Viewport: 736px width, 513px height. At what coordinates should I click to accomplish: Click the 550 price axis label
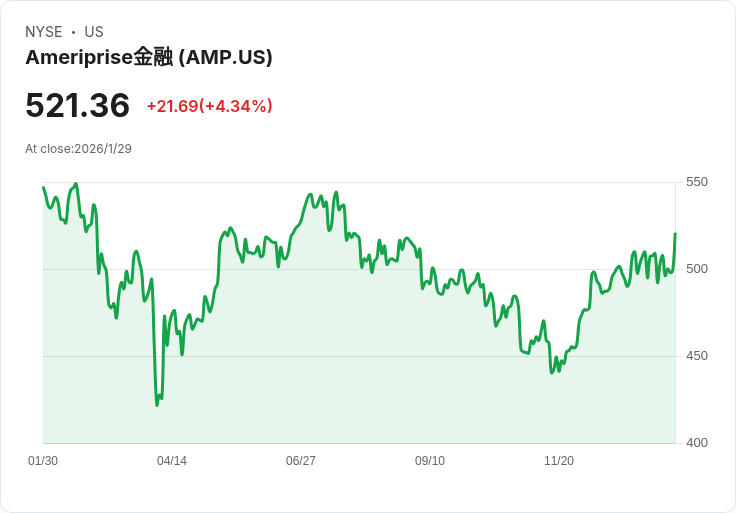coord(697,182)
